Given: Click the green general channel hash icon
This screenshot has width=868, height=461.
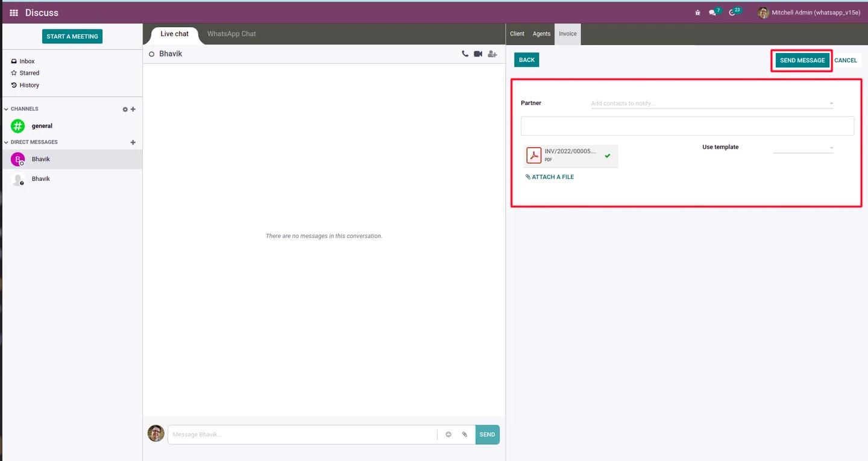Looking at the screenshot, I should coord(18,126).
